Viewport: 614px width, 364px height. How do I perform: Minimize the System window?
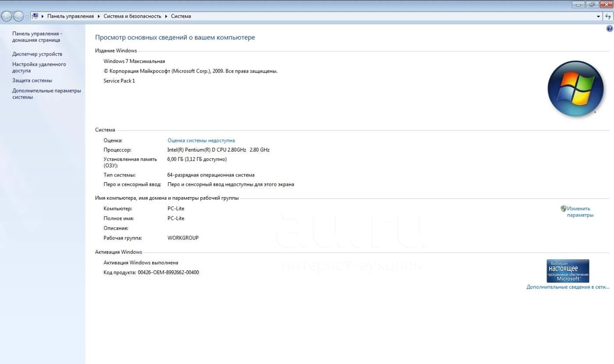[x=578, y=4]
